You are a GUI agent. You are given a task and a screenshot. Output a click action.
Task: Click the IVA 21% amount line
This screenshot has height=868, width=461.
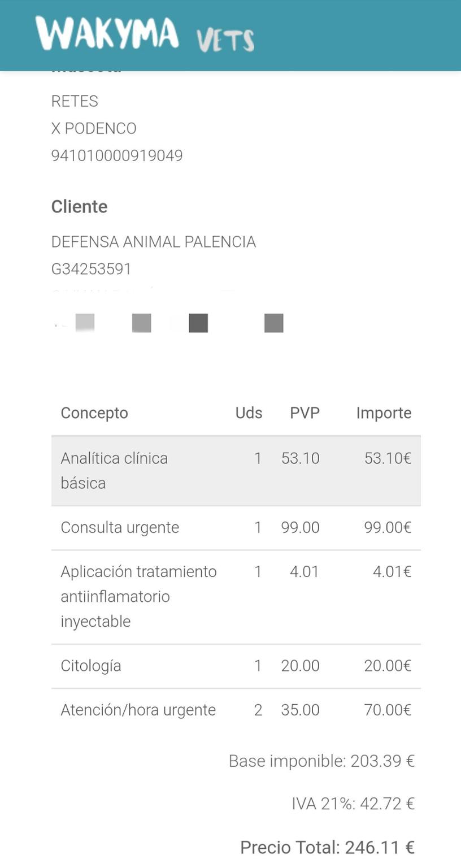353,803
